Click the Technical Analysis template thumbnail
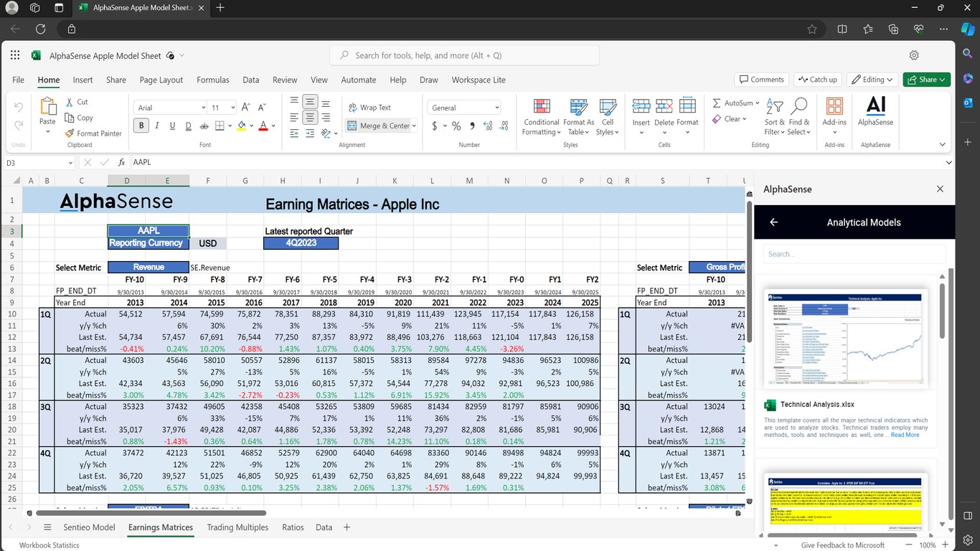Image resolution: width=980 pixels, height=551 pixels. [847, 339]
